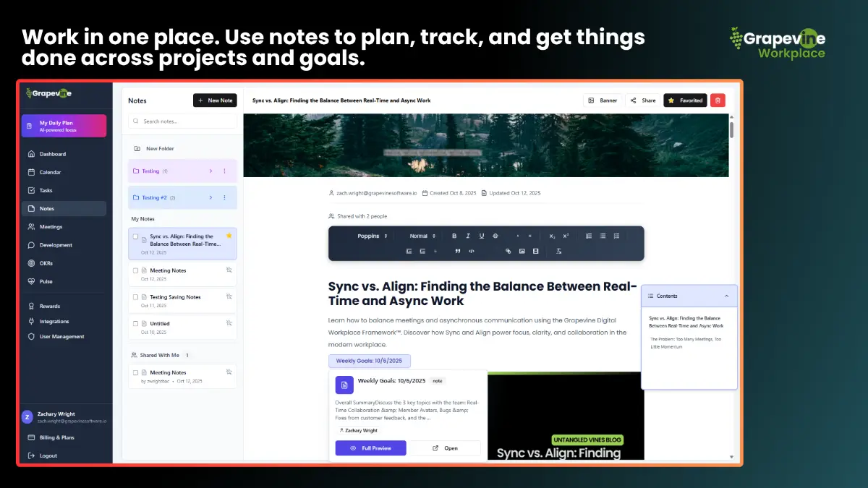Create a note with New Note button

coord(215,100)
